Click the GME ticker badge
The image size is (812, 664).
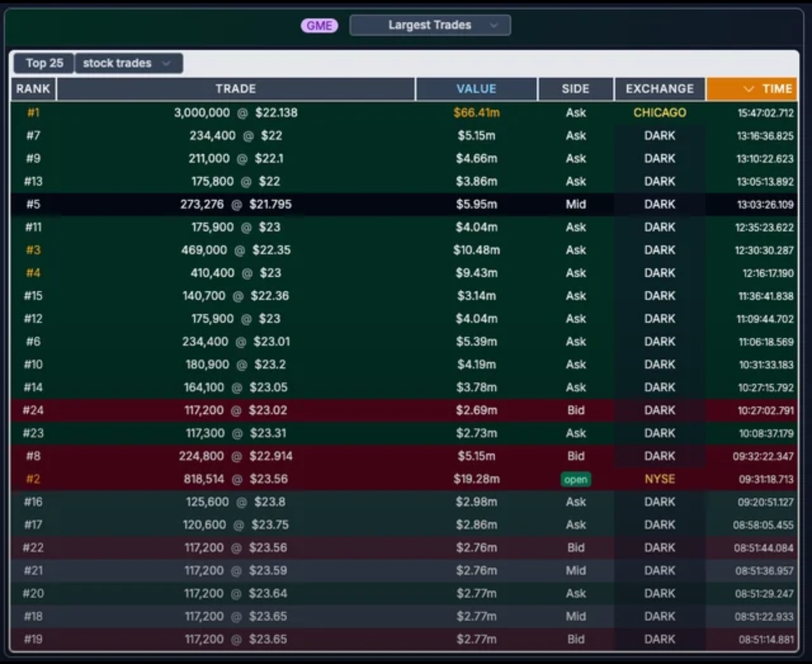319,25
